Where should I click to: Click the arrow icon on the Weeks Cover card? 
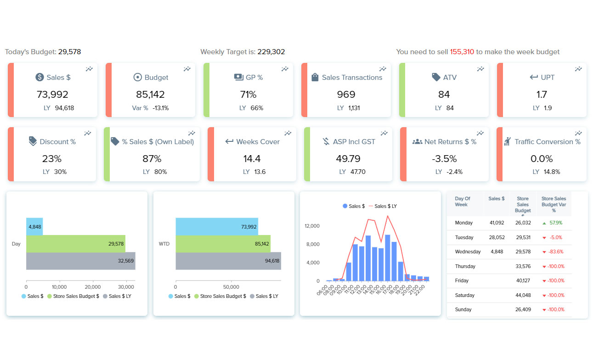(230, 141)
